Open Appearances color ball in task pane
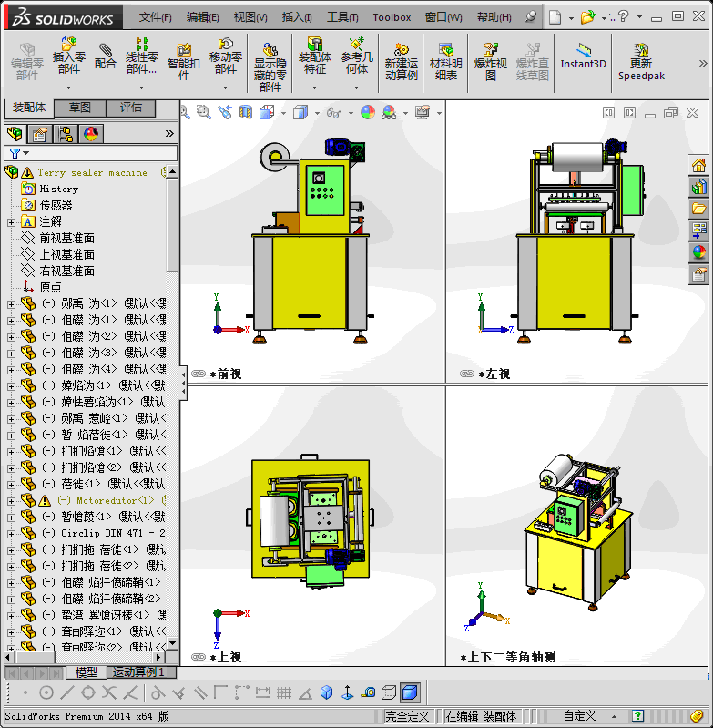The height and width of the screenshot is (728, 713). [x=698, y=252]
